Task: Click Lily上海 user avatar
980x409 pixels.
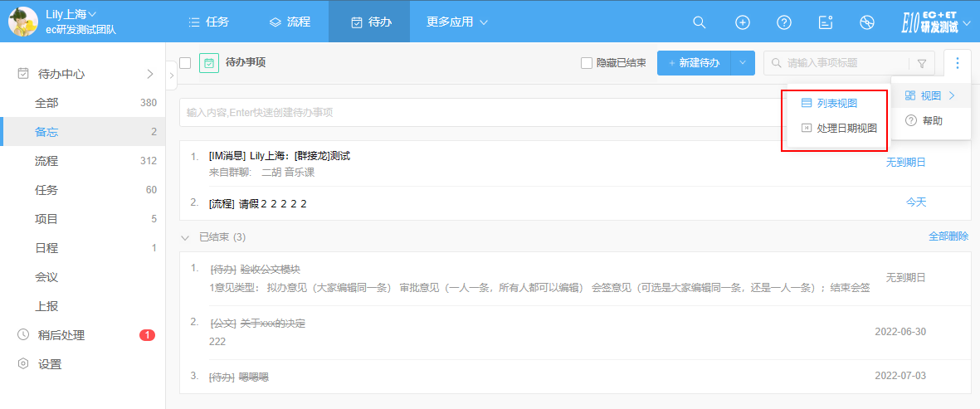Action: click(22, 22)
